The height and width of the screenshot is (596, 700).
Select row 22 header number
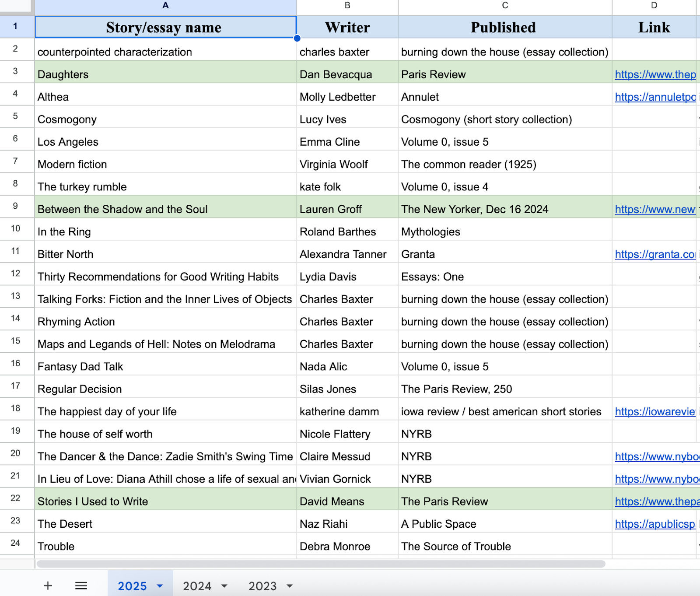17,498
